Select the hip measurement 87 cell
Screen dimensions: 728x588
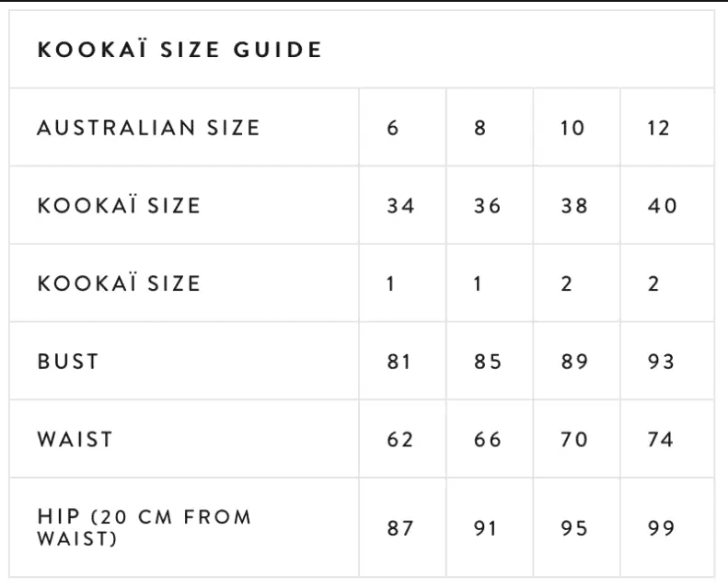(x=400, y=528)
